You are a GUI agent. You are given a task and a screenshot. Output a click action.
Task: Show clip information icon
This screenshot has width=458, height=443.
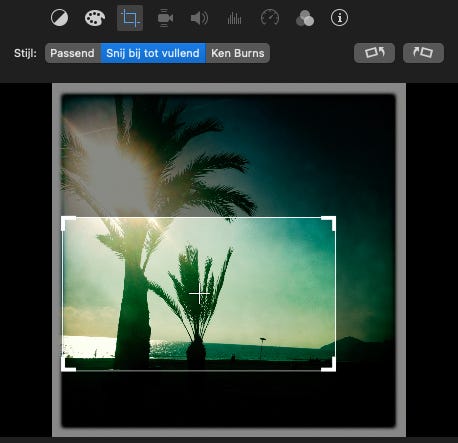click(339, 18)
